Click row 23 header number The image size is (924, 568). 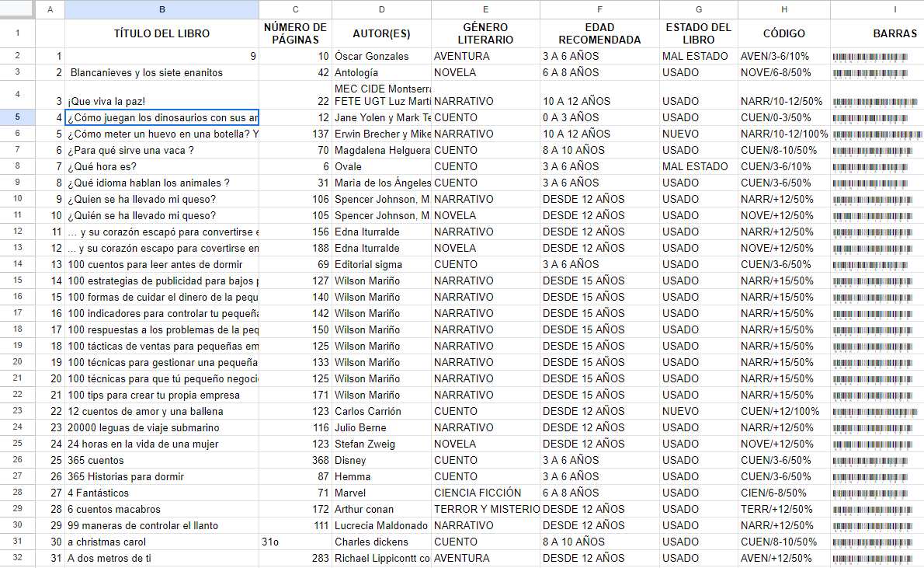17,411
